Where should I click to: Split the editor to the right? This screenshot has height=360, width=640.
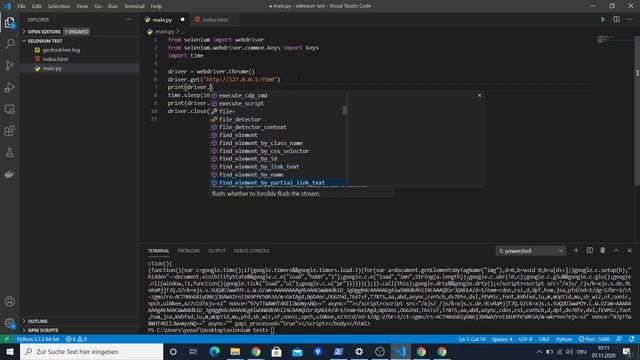616,19
